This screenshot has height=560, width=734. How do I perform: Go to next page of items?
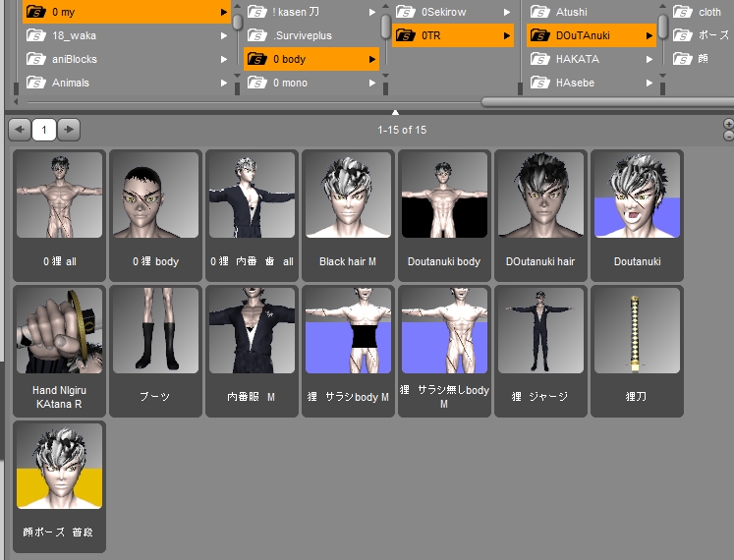(x=69, y=130)
